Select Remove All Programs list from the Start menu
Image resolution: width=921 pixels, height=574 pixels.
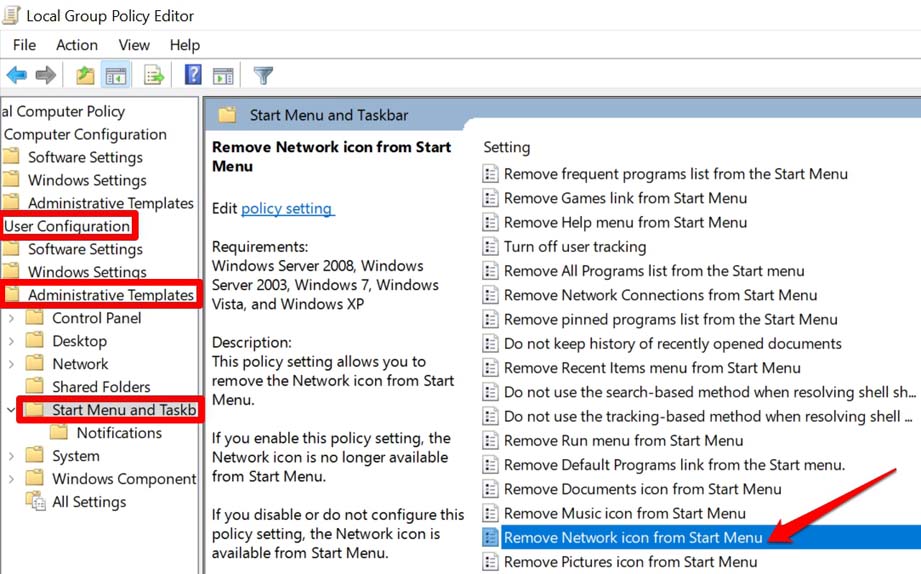point(654,271)
